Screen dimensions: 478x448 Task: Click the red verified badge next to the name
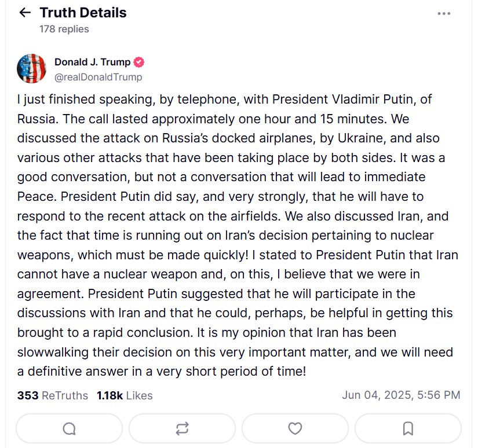[139, 62]
